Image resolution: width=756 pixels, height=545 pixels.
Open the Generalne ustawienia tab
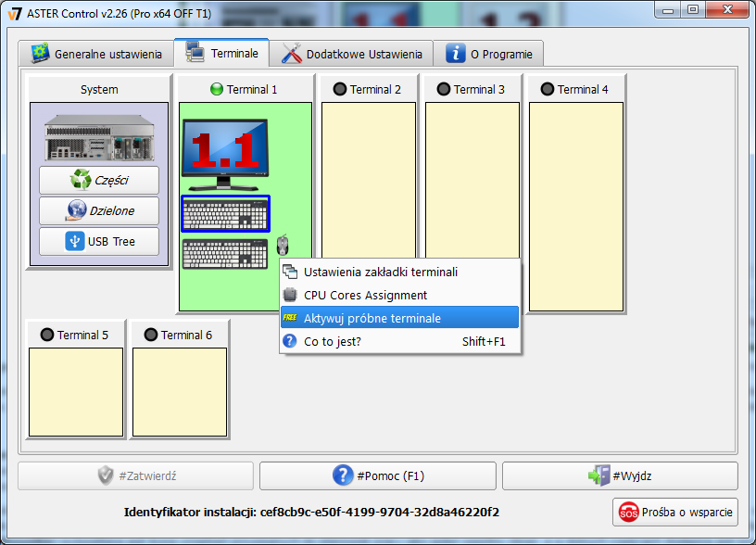(x=96, y=54)
